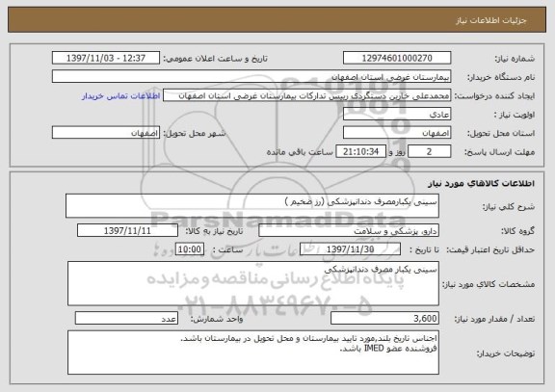This screenshot has width=555, height=392.
Task: Click the label گروه کالا
Action: 518,231
